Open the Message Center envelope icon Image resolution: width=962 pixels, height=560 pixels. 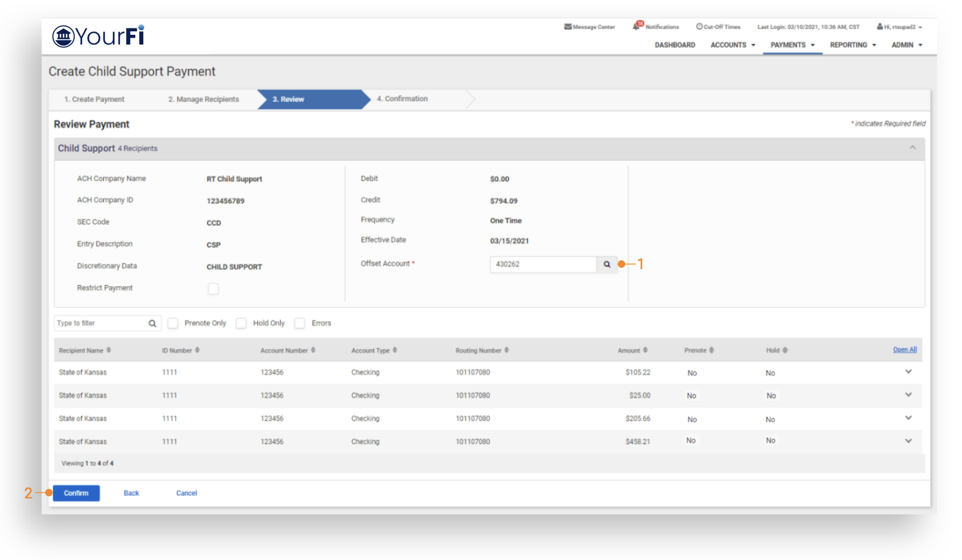(x=568, y=27)
